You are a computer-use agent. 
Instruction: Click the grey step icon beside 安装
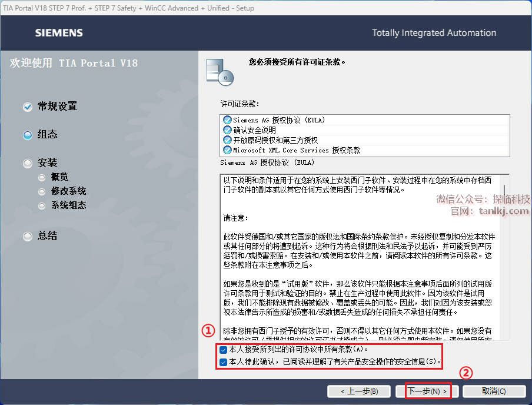tap(28, 164)
